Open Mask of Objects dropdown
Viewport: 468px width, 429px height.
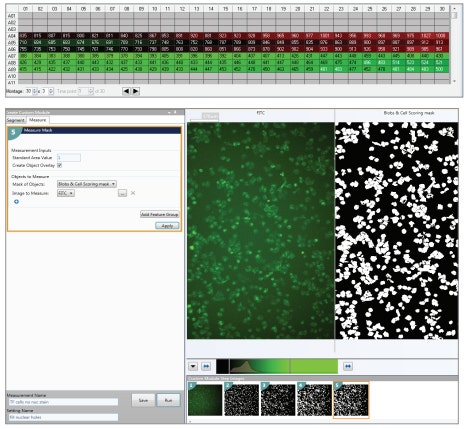87,184
